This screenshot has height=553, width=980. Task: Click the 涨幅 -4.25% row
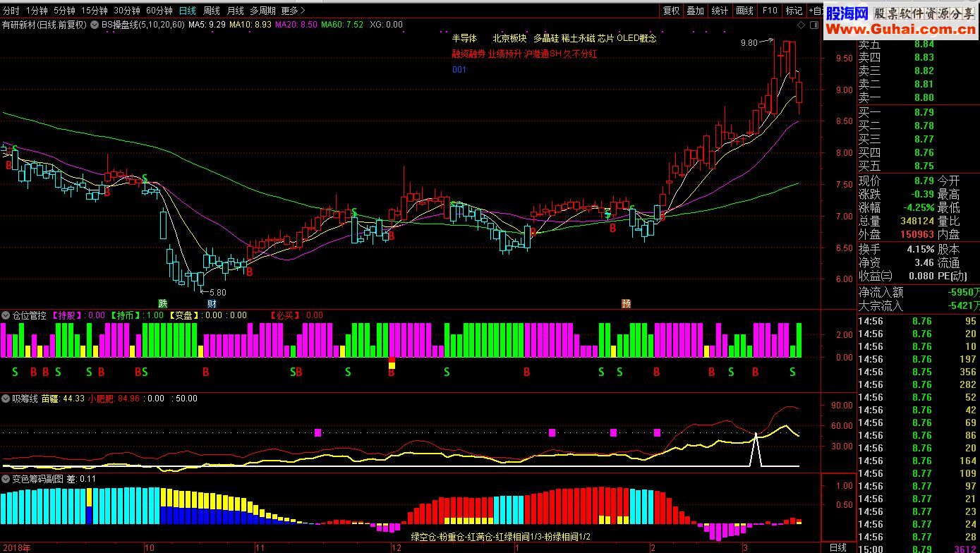pyautogui.click(x=896, y=207)
